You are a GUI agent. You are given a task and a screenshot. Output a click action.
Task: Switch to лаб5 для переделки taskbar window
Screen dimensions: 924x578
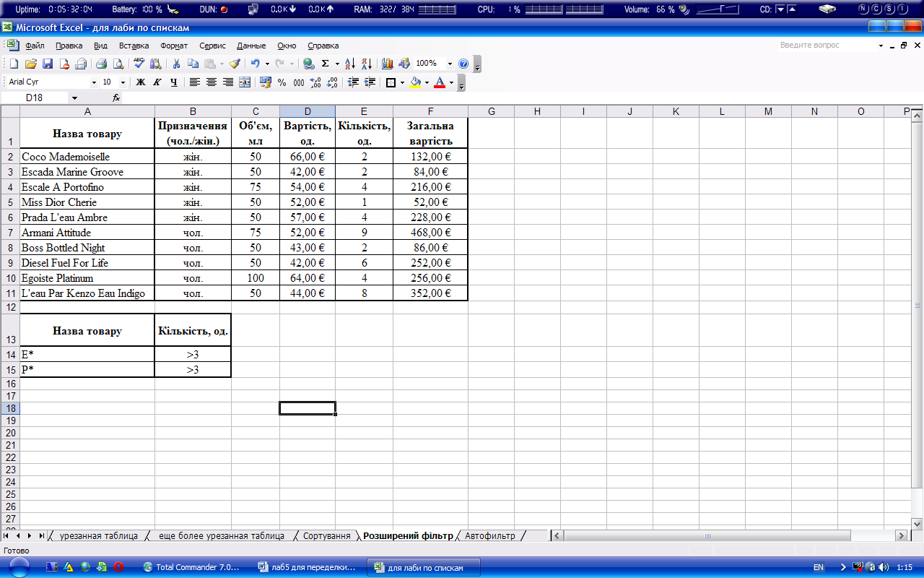308,567
